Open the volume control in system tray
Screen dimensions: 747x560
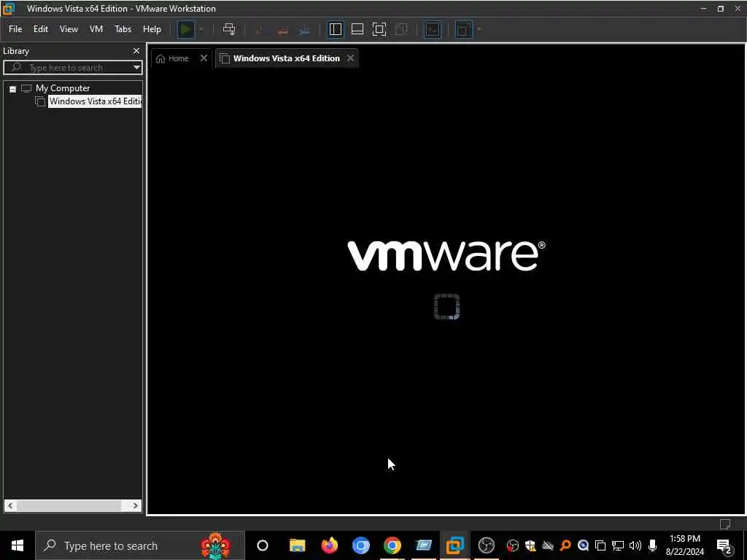635,545
